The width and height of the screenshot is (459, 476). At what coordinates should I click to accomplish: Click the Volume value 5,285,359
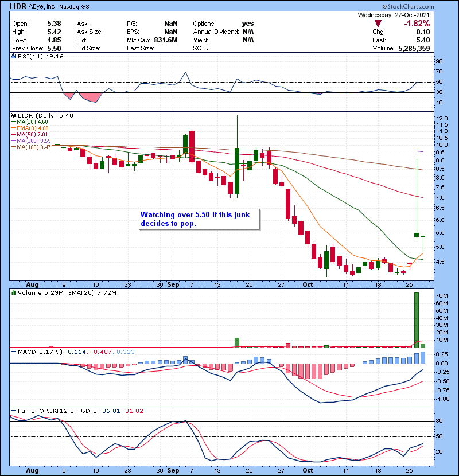(414, 49)
